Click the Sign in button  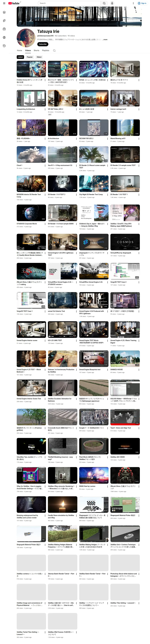point(142,3)
